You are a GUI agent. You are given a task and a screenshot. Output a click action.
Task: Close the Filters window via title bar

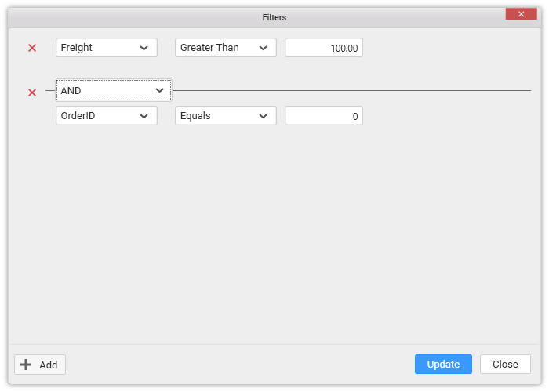click(x=521, y=14)
